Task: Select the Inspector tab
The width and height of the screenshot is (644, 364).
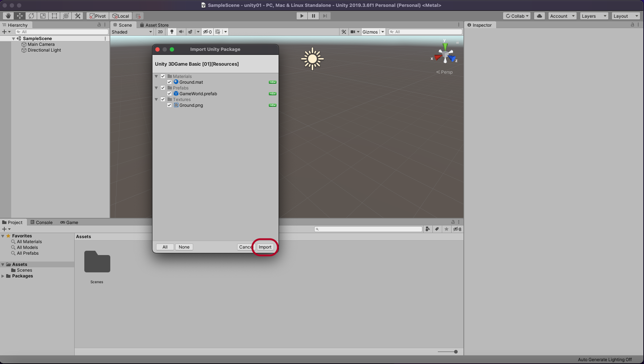Action: click(479, 25)
